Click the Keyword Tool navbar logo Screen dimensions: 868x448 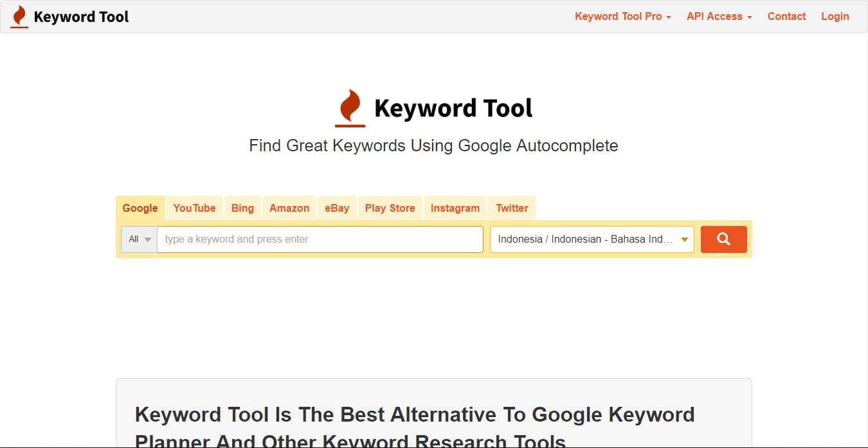pos(70,17)
